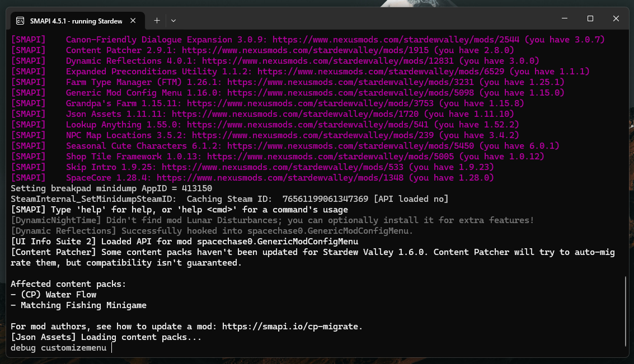Screen dimensions: 634x364
Task: Select the SMAPI 4.5.1 terminal tab
Action: pyautogui.click(x=77, y=21)
